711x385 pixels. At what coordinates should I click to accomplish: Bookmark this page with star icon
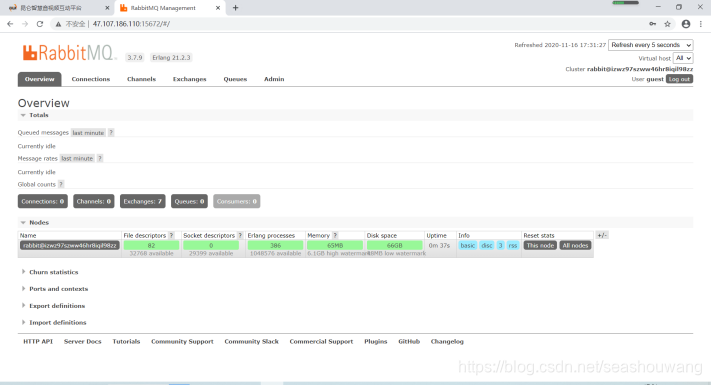click(667, 24)
